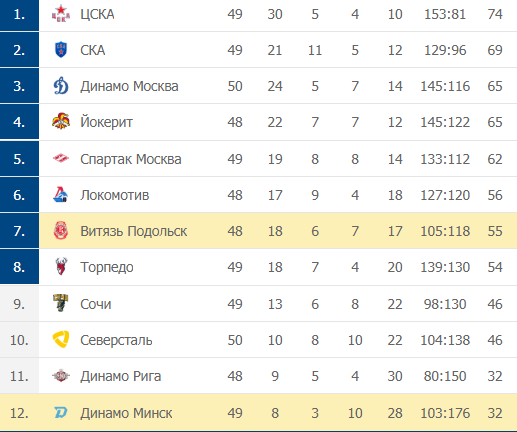Select the rank 1 position cell
517x432 pixels.
19,15
